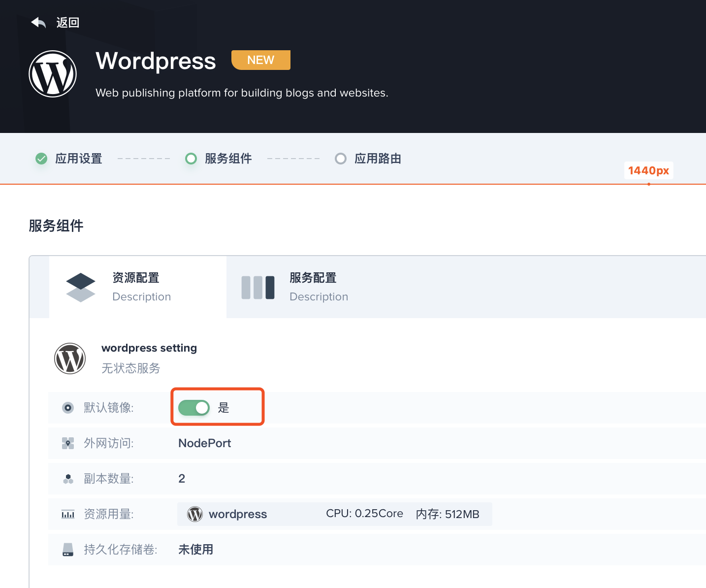Click the 服务组件 section heading
This screenshot has width=706, height=588.
(x=56, y=226)
